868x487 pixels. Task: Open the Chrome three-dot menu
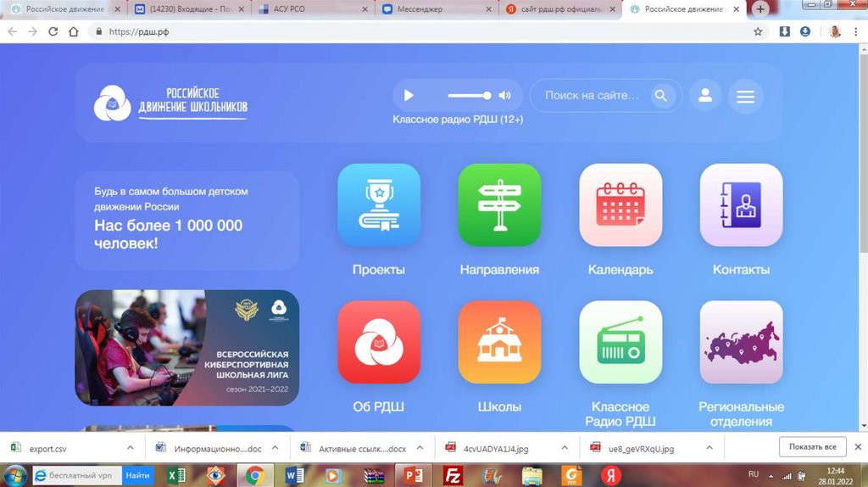pos(856,31)
